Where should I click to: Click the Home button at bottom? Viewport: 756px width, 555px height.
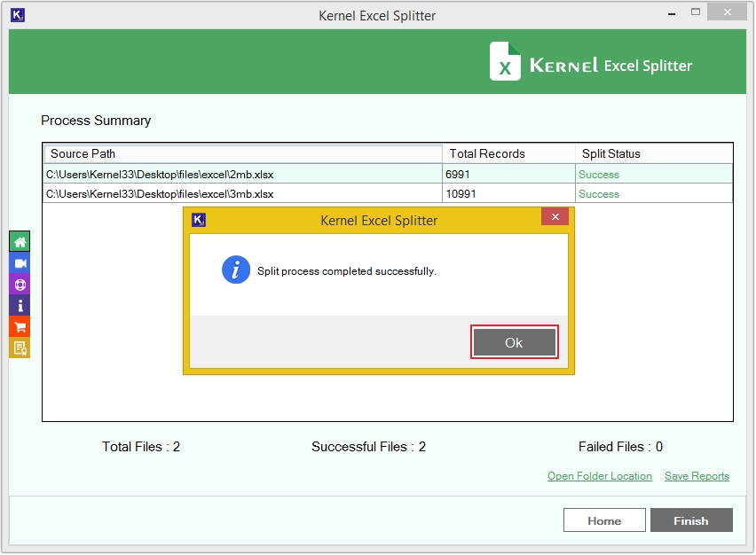(603, 520)
